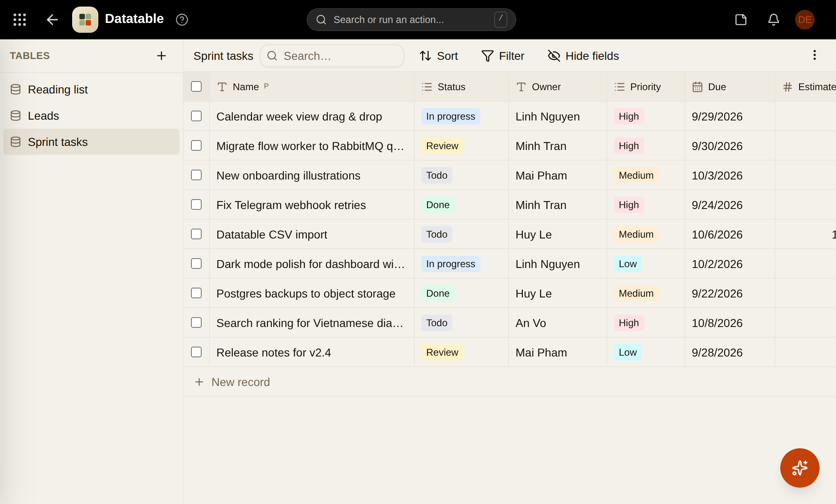Toggle the select-all header checkbox
836x504 pixels.
[x=196, y=86]
